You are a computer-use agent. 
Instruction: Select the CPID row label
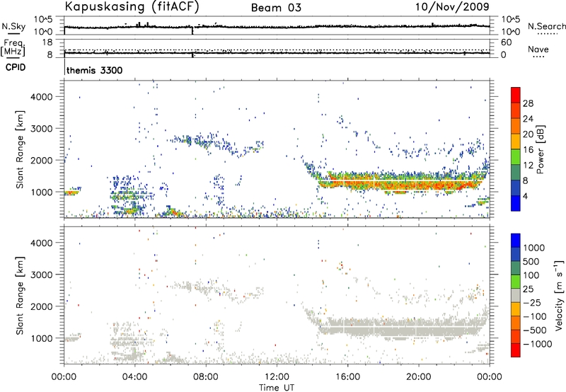coord(16,67)
